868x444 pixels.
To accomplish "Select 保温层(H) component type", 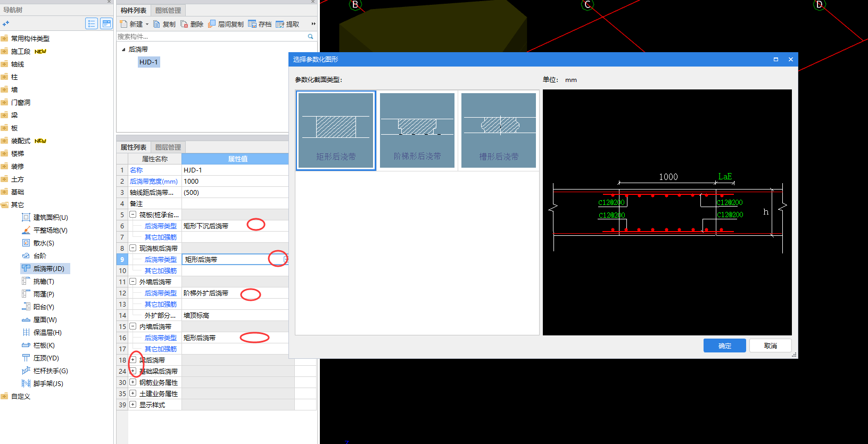I will coord(42,332).
